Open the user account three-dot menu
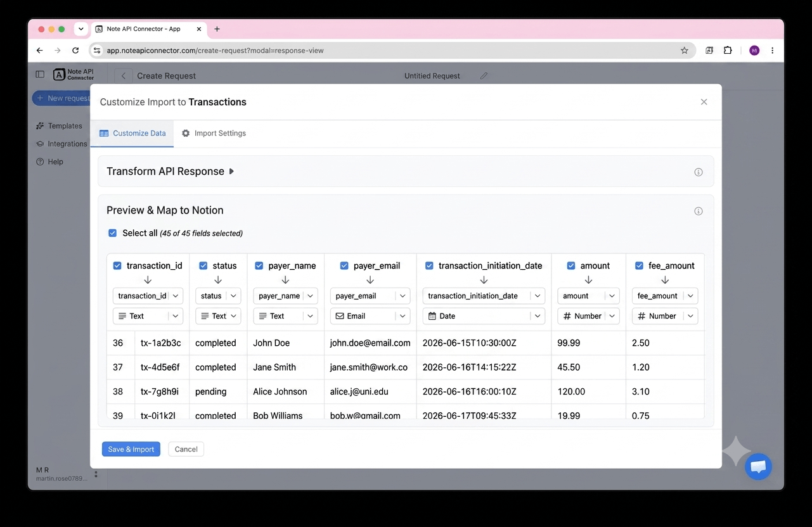812x527 pixels. tap(96, 474)
